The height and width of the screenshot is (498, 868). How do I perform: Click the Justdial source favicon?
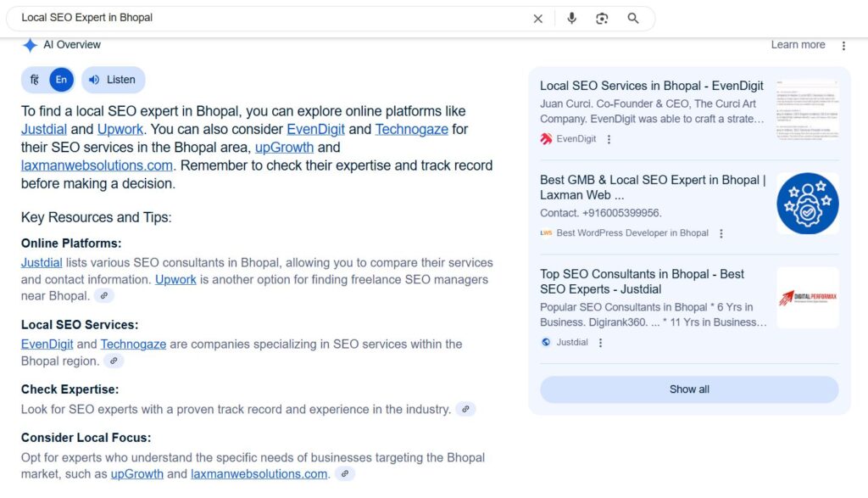click(x=546, y=343)
